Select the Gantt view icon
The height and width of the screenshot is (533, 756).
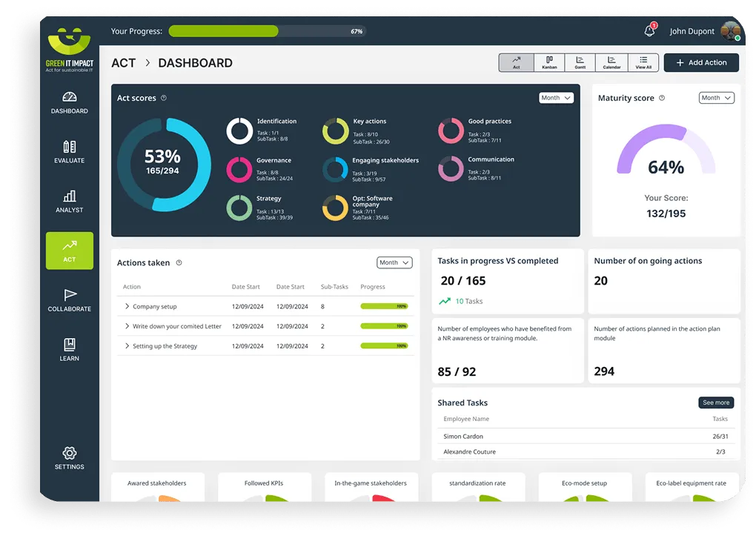pos(580,62)
